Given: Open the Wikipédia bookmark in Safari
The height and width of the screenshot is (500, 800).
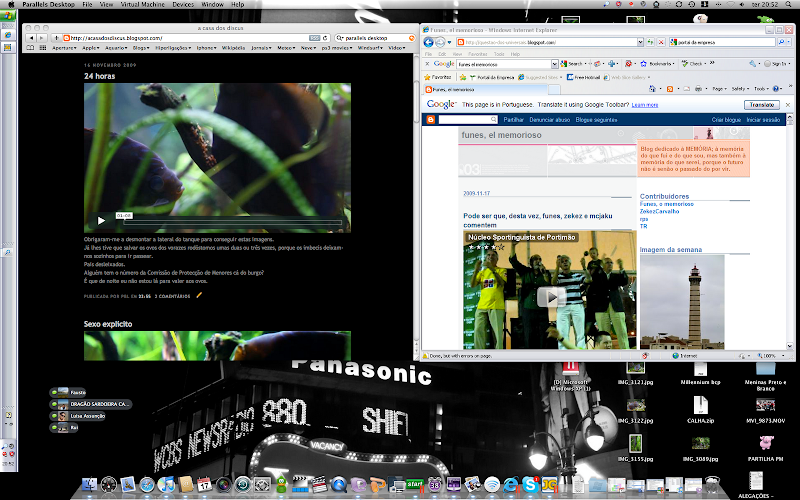Looking at the screenshot, I should 233,48.
